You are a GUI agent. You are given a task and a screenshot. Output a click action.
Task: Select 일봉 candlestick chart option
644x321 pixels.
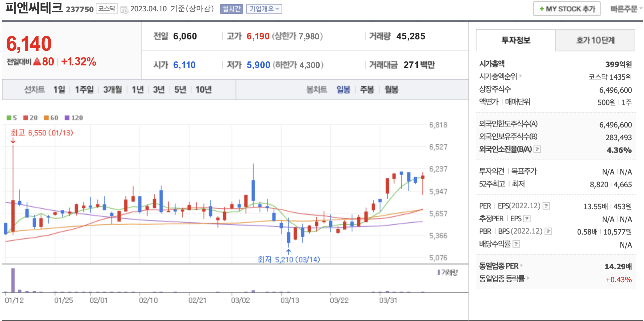[343, 89]
